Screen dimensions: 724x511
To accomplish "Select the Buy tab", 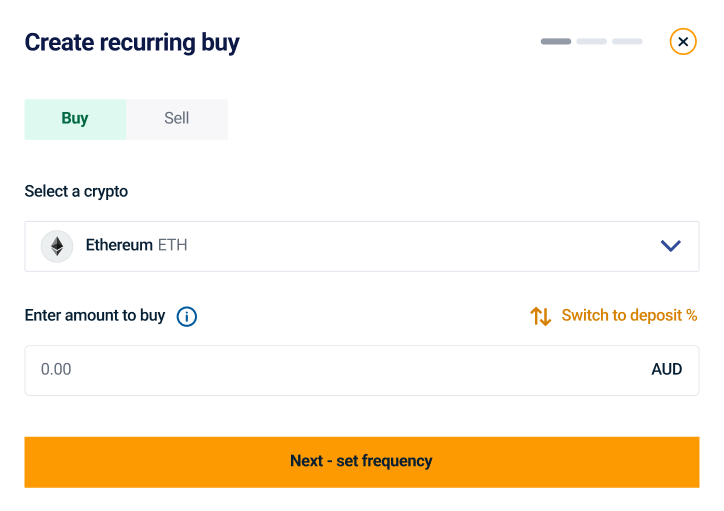I will pos(75,118).
